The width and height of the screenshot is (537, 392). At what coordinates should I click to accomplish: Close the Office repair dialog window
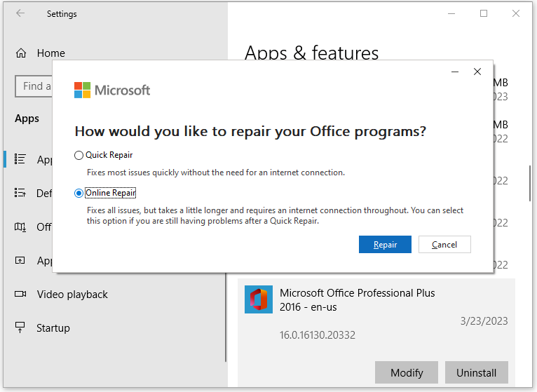pos(477,72)
